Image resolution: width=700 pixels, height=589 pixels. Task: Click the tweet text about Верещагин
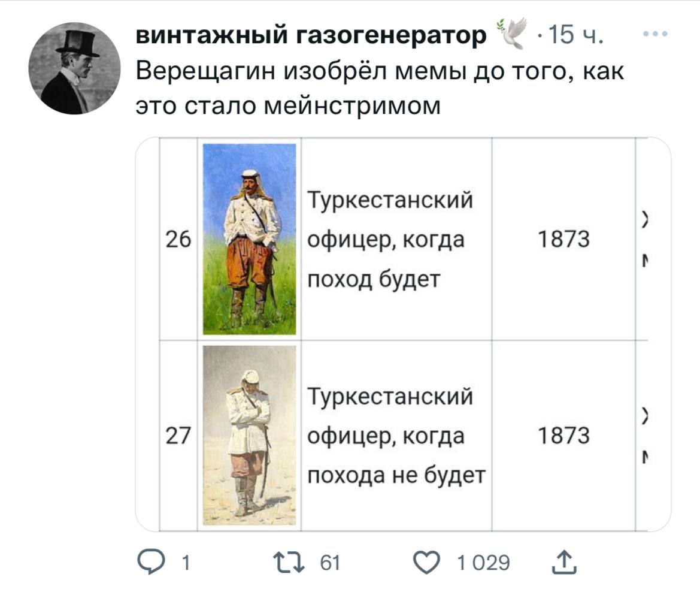(380, 89)
